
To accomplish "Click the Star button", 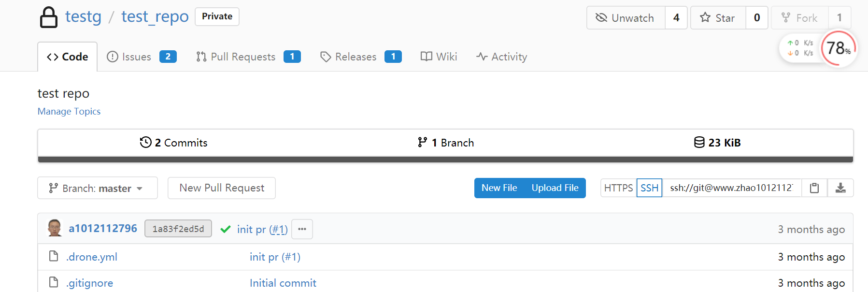I will point(718,18).
